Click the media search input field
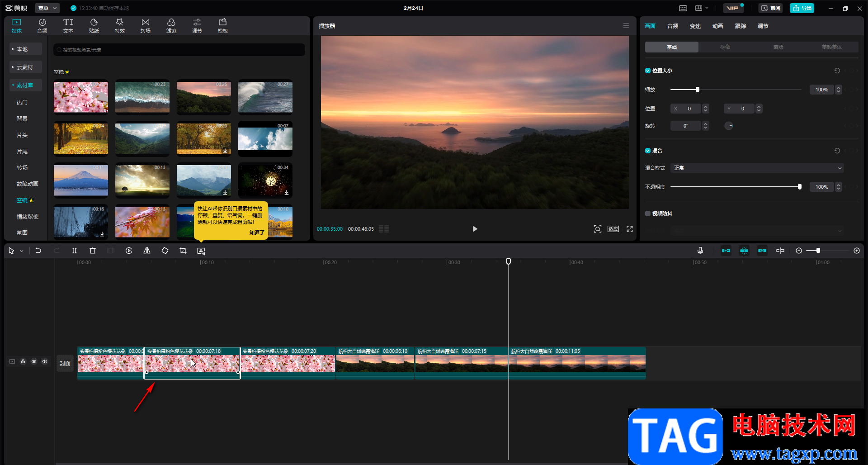This screenshot has height=465, width=868. tap(179, 50)
